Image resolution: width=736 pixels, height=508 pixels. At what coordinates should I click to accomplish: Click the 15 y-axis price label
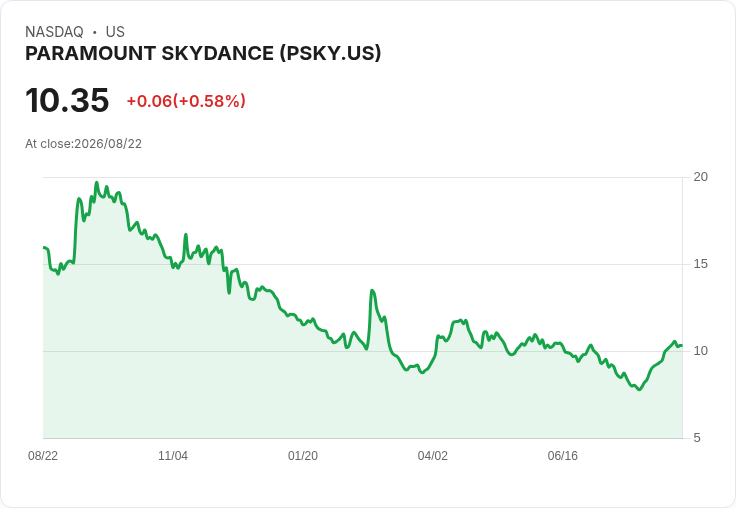click(x=700, y=264)
